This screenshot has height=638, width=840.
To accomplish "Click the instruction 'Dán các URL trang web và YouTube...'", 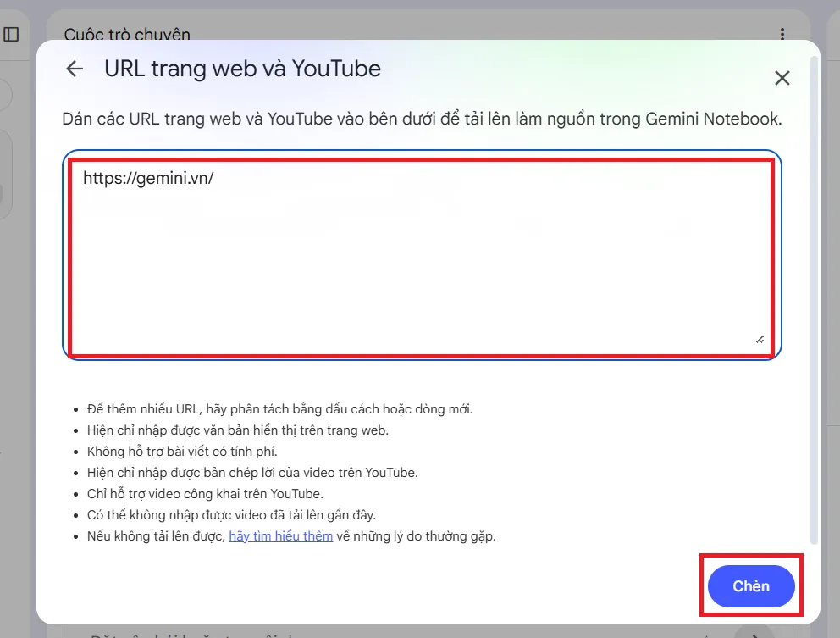I will [x=423, y=119].
